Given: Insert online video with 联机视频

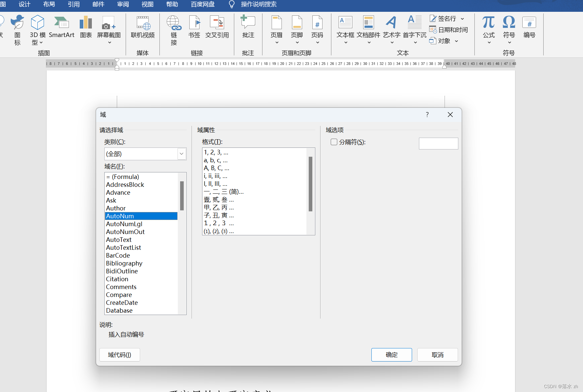Looking at the screenshot, I should pos(143,27).
